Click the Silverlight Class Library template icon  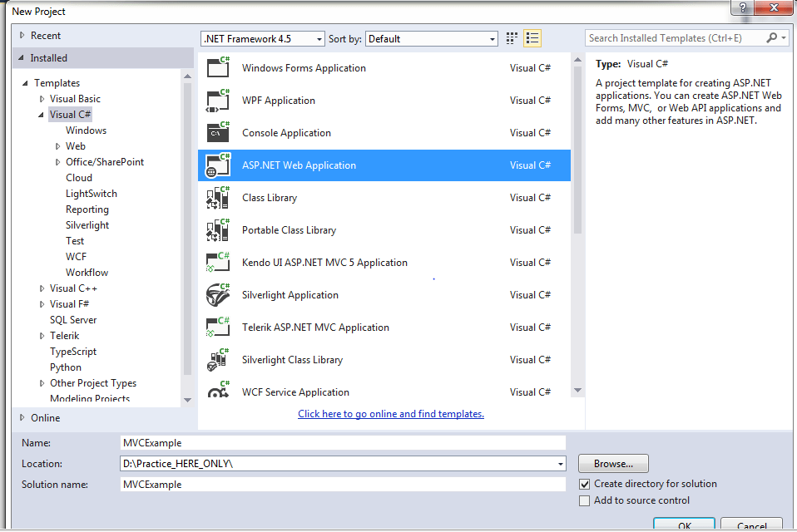tap(219, 360)
